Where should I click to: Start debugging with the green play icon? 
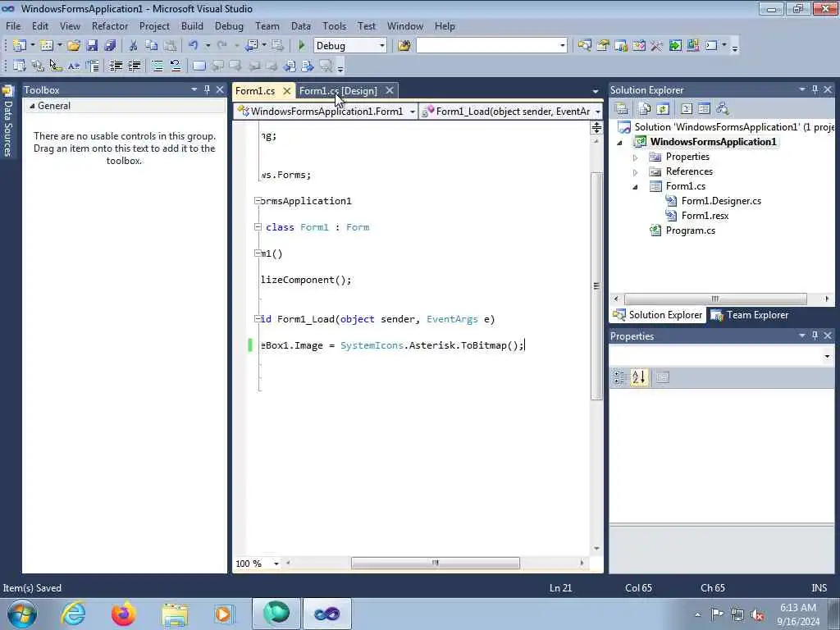[301, 46]
